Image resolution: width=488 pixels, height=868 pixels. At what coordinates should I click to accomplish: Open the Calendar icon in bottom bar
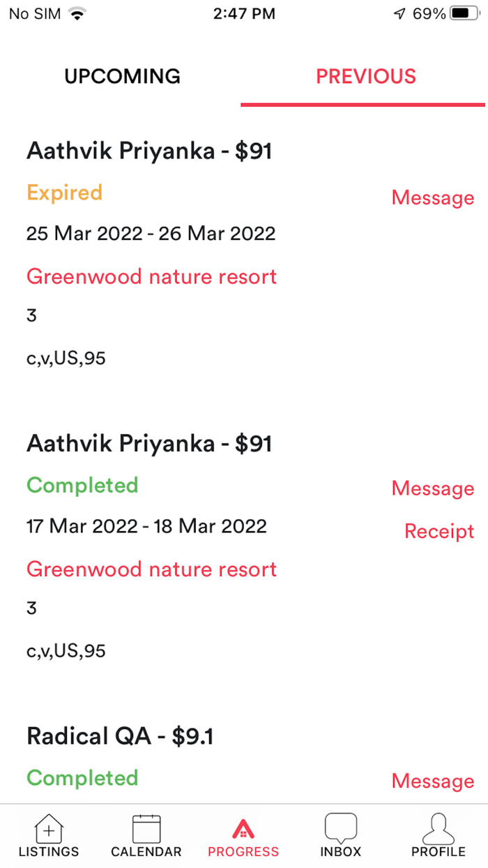(x=146, y=830)
